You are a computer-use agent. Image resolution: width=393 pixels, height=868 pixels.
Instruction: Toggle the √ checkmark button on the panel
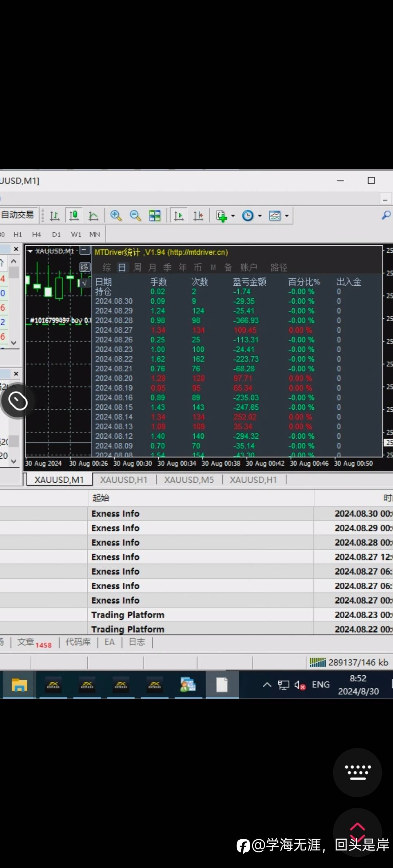[85, 282]
